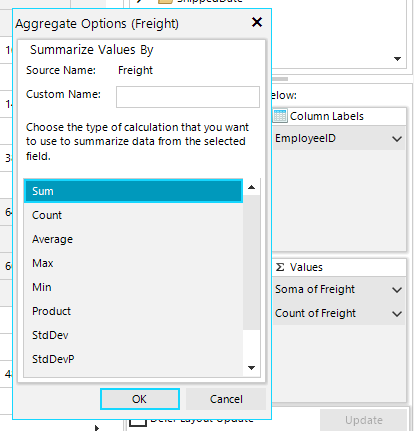Image resolution: width=414 pixels, height=431 pixels.
Task: Select Count in the calculation list
Action: coord(133,215)
